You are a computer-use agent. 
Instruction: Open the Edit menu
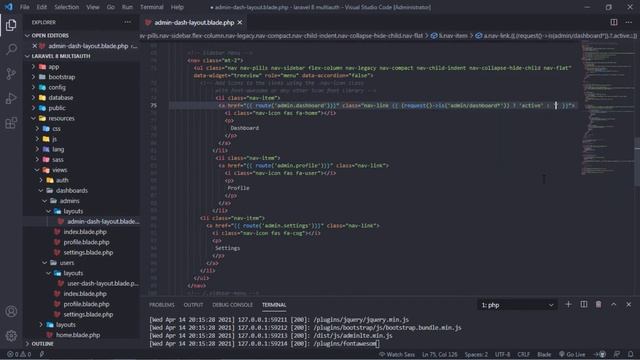pyautogui.click(x=41, y=7)
